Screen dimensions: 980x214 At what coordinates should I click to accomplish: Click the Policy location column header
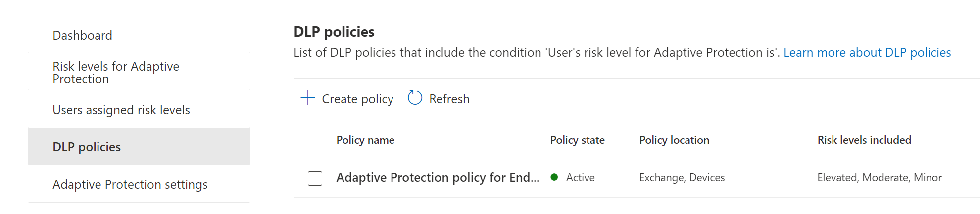pyautogui.click(x=674, y=140)
